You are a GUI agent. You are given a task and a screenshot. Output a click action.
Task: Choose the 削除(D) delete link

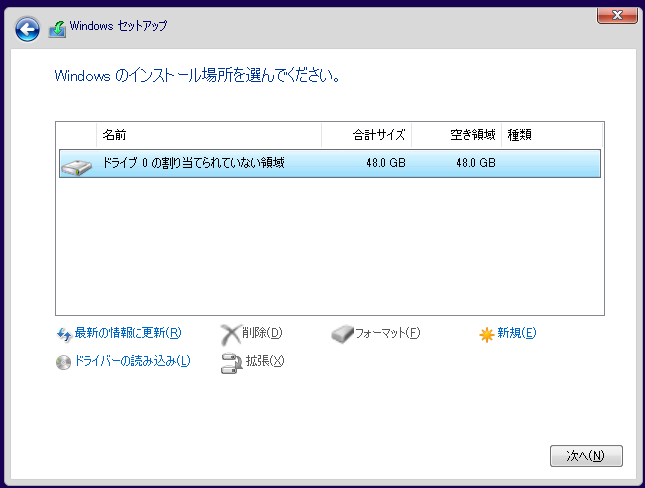coord(262,333)
